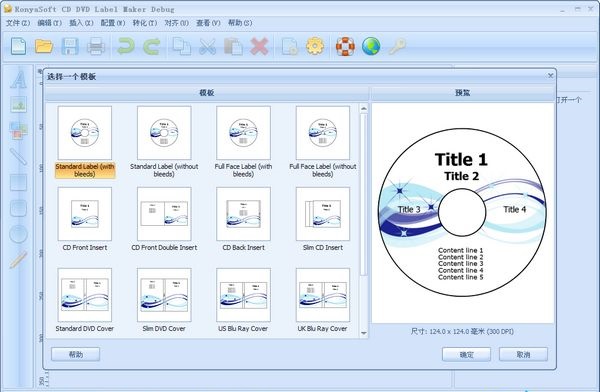This screenshot has height=392, width=600.
Task: Select the CD Front Insert template
Action: coord(85,219)
